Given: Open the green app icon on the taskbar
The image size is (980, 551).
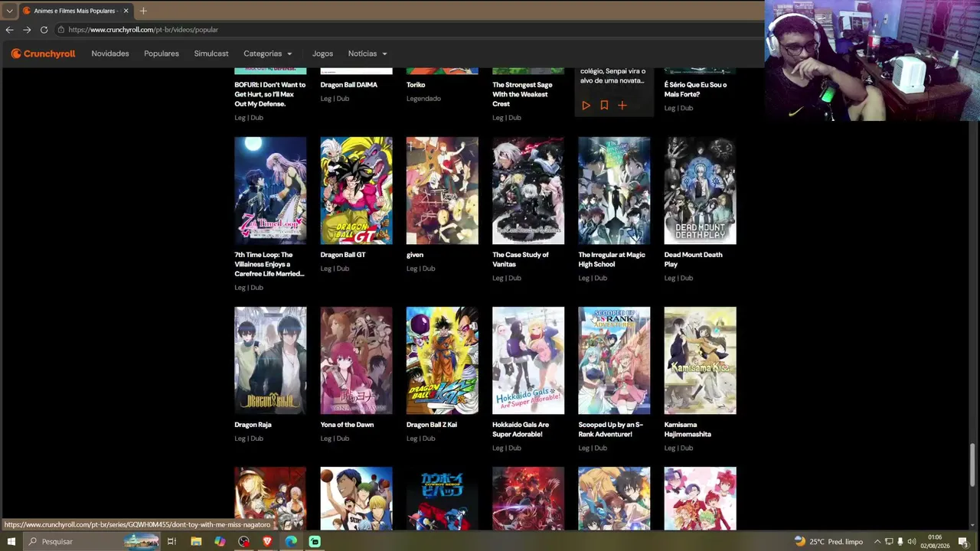Looking at the screenshot, I should (x=315, y=541).
